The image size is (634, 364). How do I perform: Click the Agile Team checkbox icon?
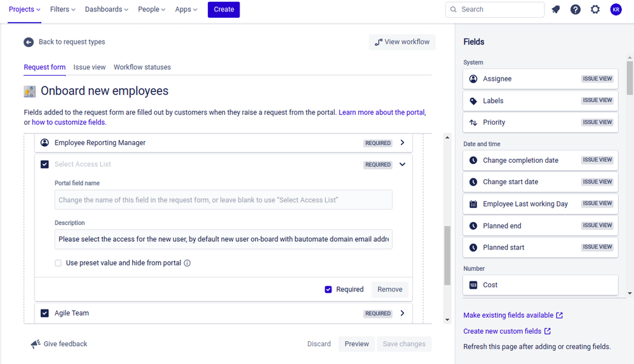(45, 313)
